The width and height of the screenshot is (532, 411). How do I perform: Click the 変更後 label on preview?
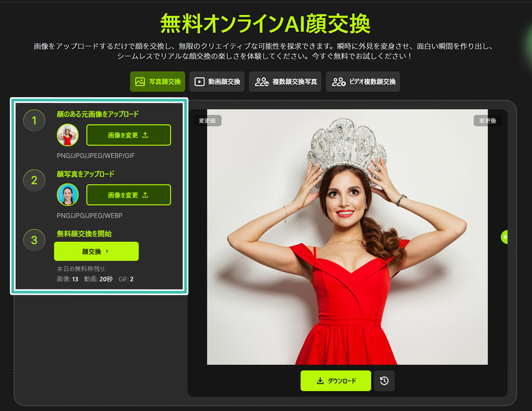(x=487, y=121)
